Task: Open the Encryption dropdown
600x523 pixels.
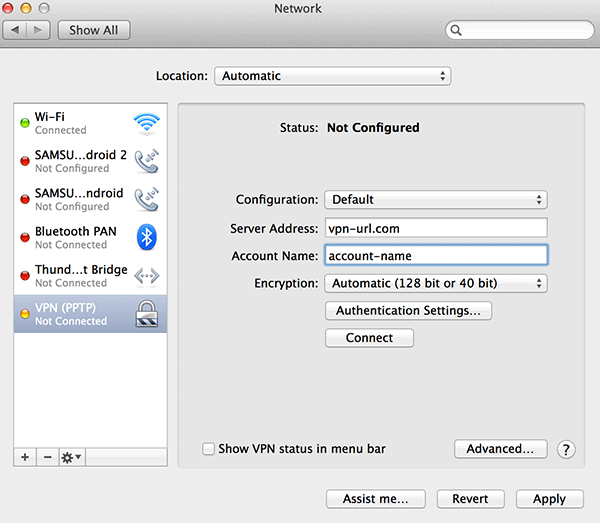Action: (436, 283)
